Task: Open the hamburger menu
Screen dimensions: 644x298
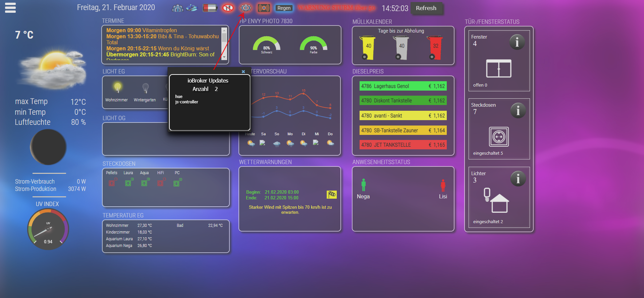Action: pyautogui.click(x=10, y=7)
